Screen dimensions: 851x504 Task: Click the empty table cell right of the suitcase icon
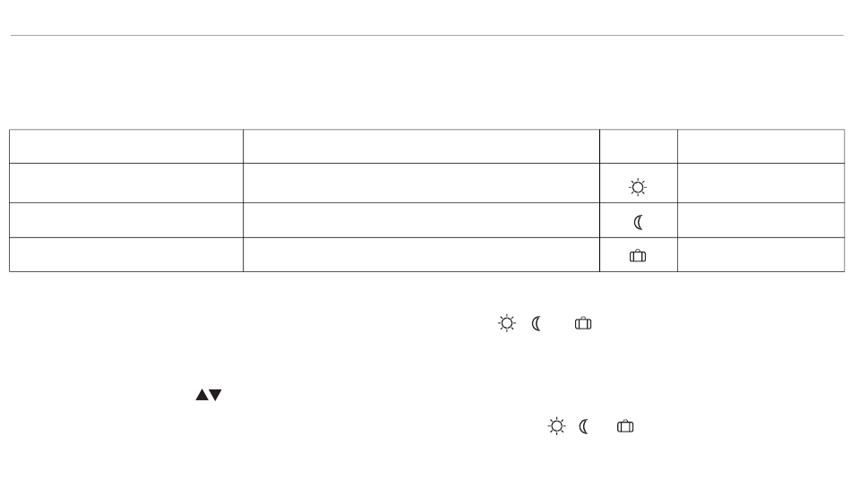coord(761,254)
